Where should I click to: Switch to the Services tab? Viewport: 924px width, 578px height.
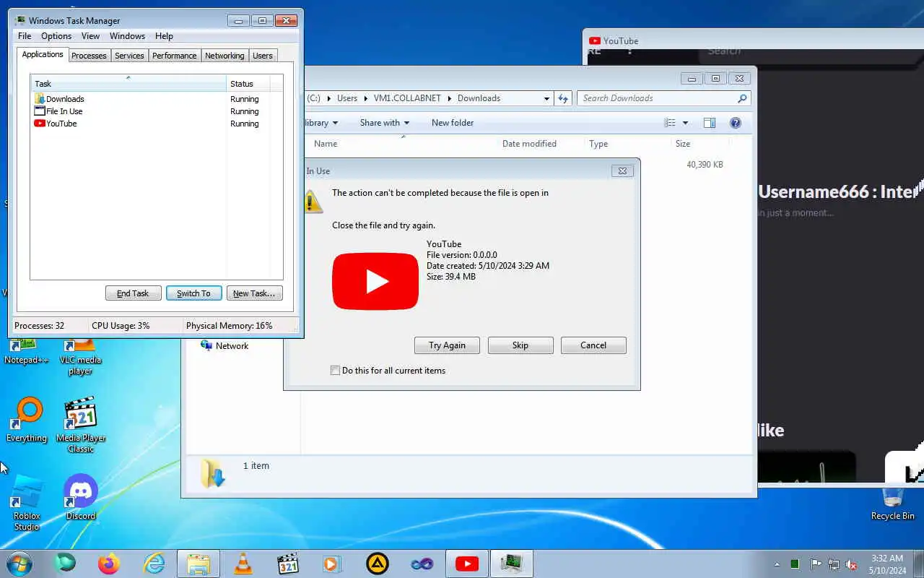[129, 56]
